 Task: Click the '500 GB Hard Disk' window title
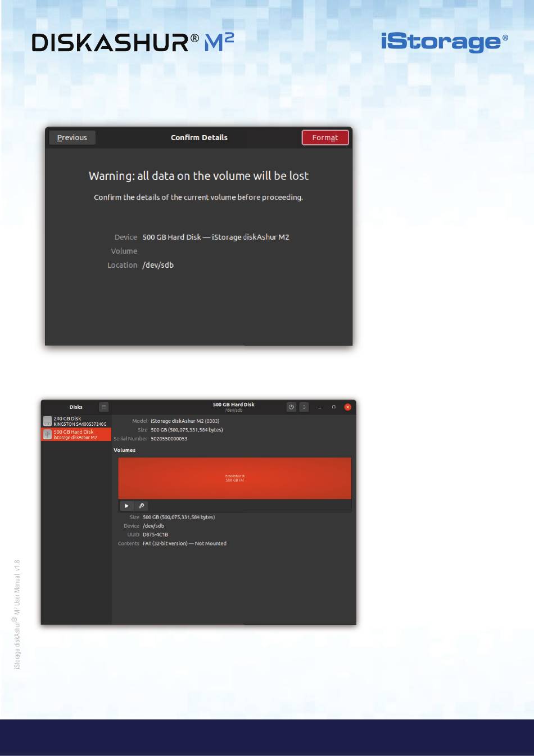[x=234, y=404]
